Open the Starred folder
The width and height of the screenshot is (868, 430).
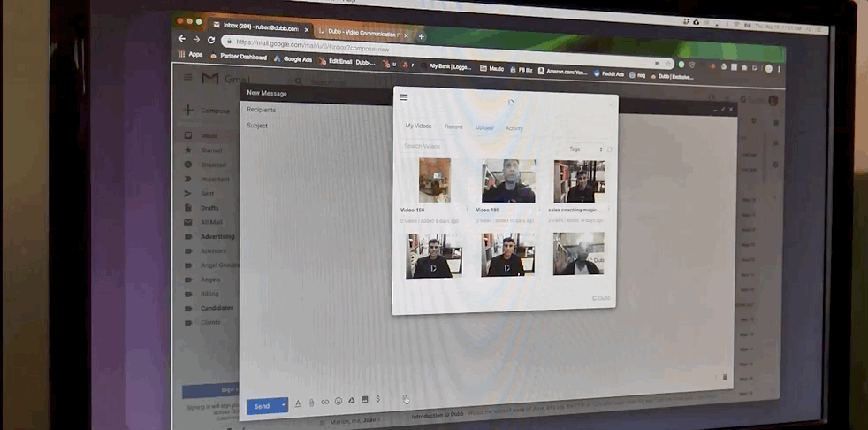click(x=211, y=150)
